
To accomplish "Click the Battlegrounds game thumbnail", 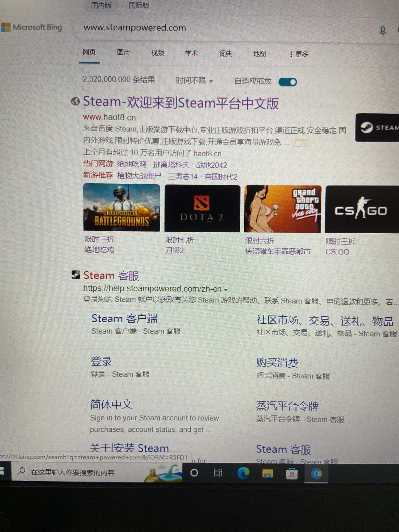I will click(122, 207).
